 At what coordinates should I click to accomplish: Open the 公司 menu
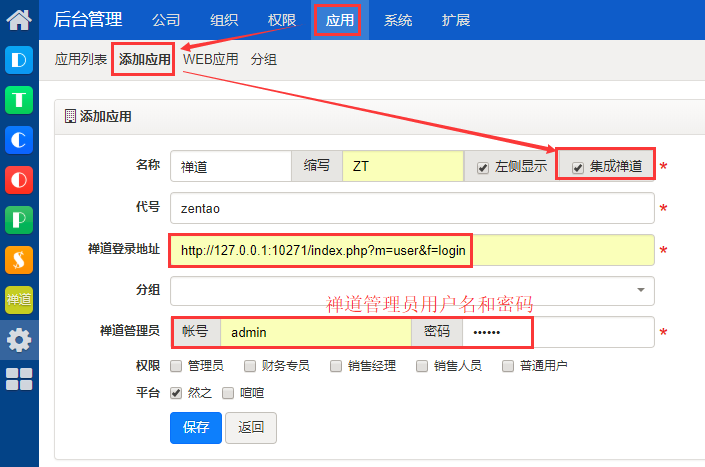166,20
